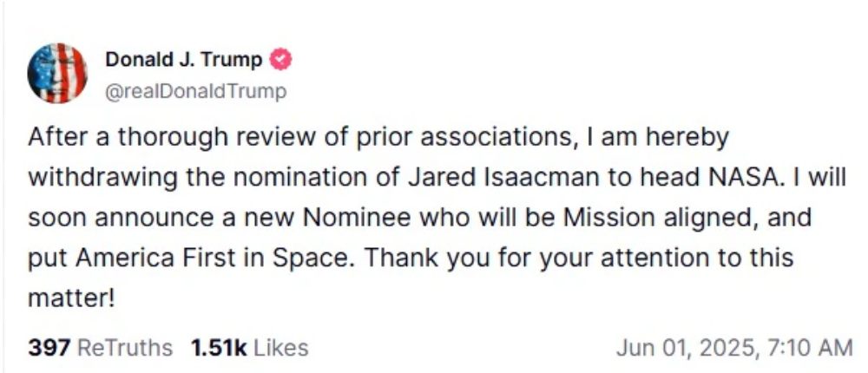
Task: Click the Donald J. Trump display name
Action: 183,60
